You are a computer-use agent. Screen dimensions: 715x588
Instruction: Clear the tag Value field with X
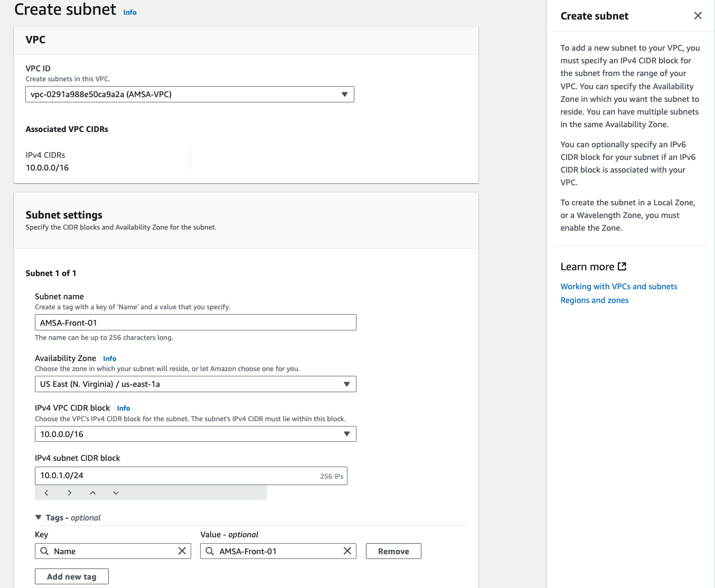(x=347, y=551)
